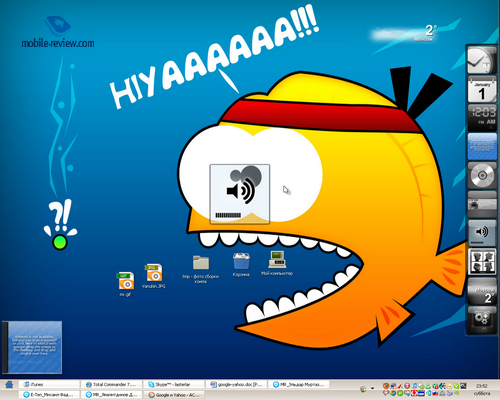Image resolution: width=500 pixels, height=400 pixels.
Task: Click the Moscow weather display at top
Action: point(405,33)
